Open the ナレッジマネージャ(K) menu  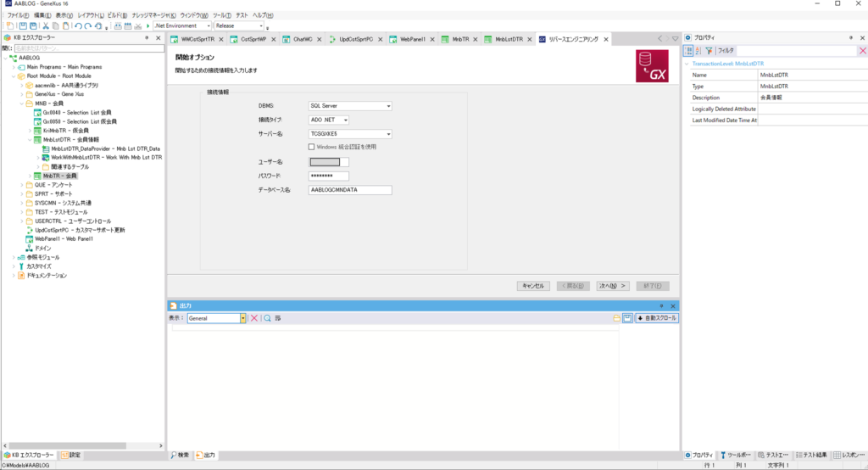(153, 15)
